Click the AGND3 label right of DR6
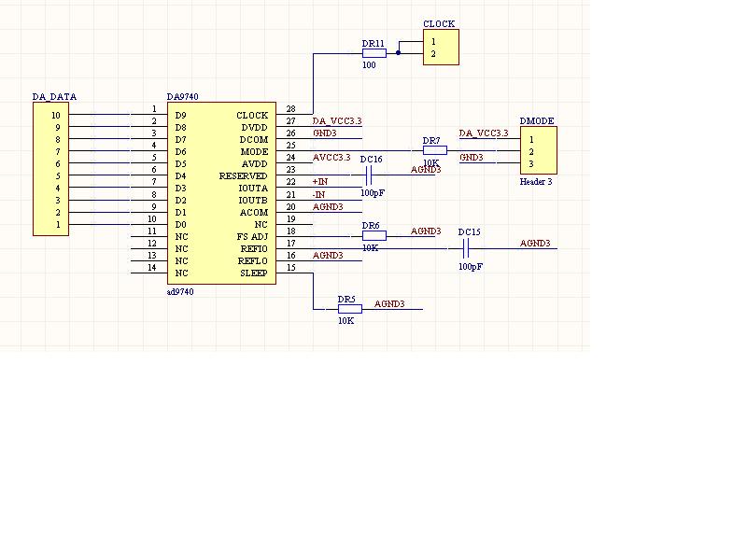 [x=426, y=231]
